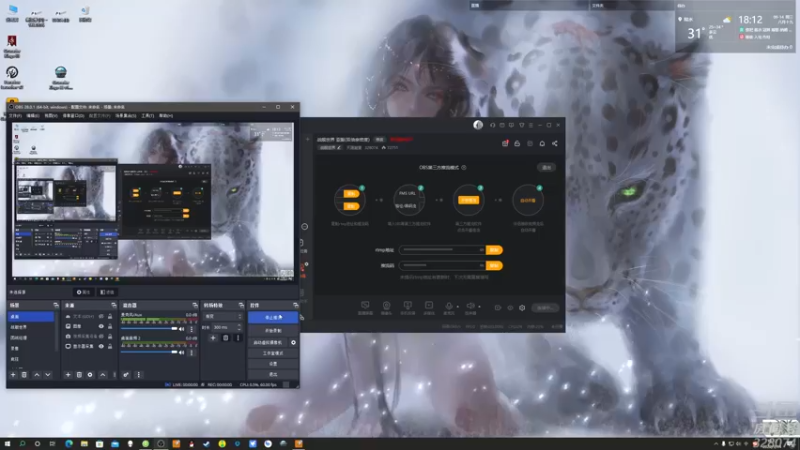Viewport: 800px width, 450px height.
Task: Click the Windows Start button
Action: coord(7,444)
